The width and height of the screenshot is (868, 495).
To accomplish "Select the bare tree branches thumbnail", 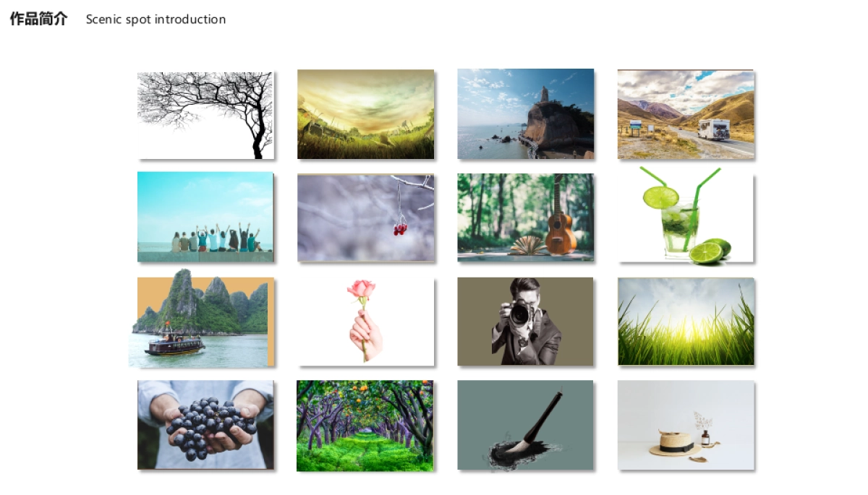I will (x=206, y=115).
